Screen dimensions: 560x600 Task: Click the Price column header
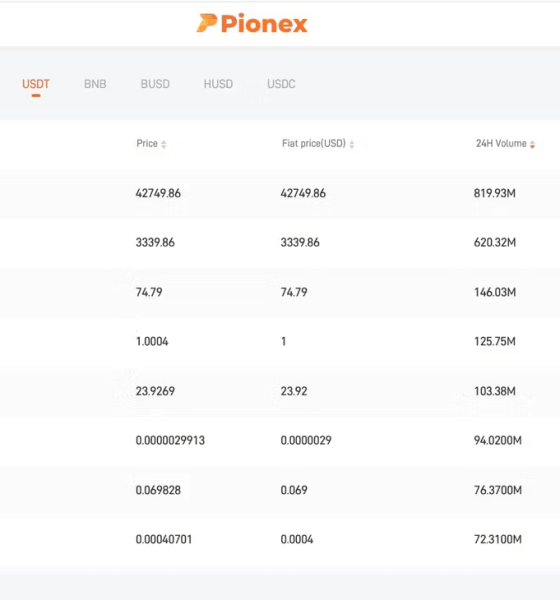pyautogui.click(x=147, y=143)
